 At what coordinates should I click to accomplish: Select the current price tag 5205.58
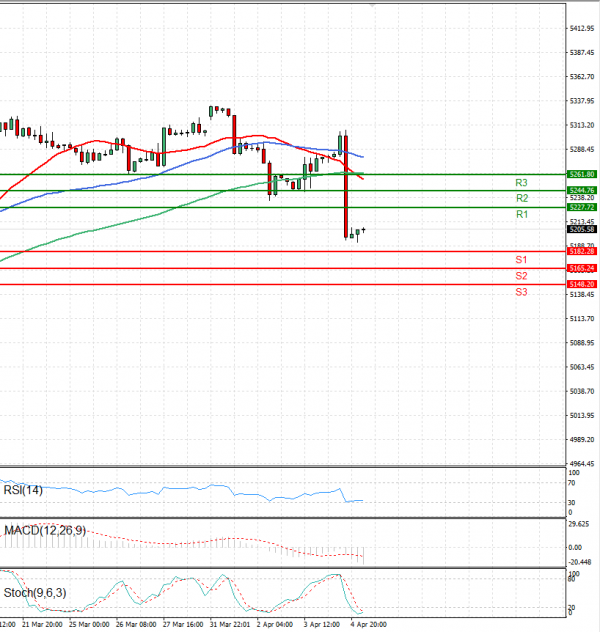[581, 229]
